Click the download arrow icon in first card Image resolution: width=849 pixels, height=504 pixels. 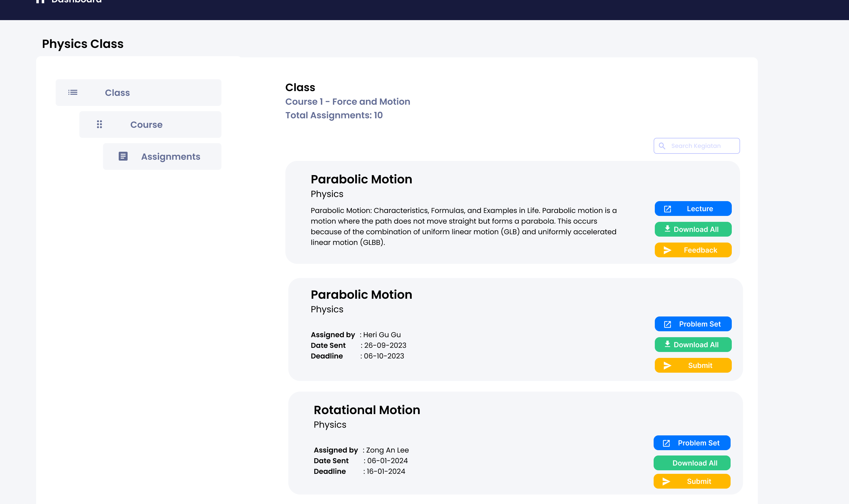(668, 229)
